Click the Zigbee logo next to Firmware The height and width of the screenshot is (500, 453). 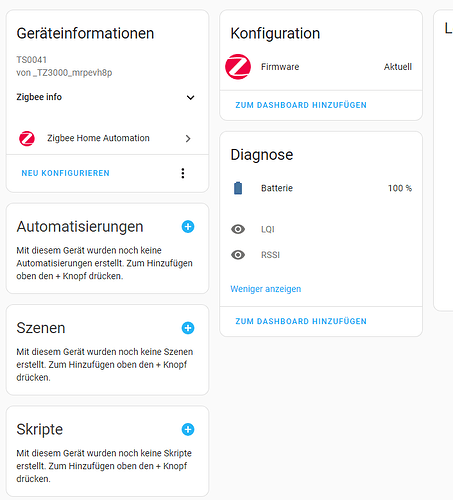[238, 67]
